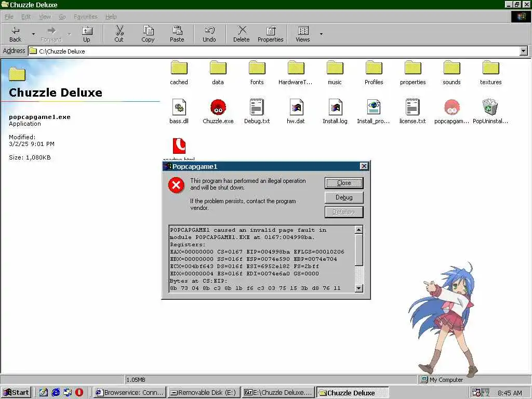Viewport: 532px width, 399px height.
Task: Paste using the toolbar clipboard icon
Action: [177, 34]
